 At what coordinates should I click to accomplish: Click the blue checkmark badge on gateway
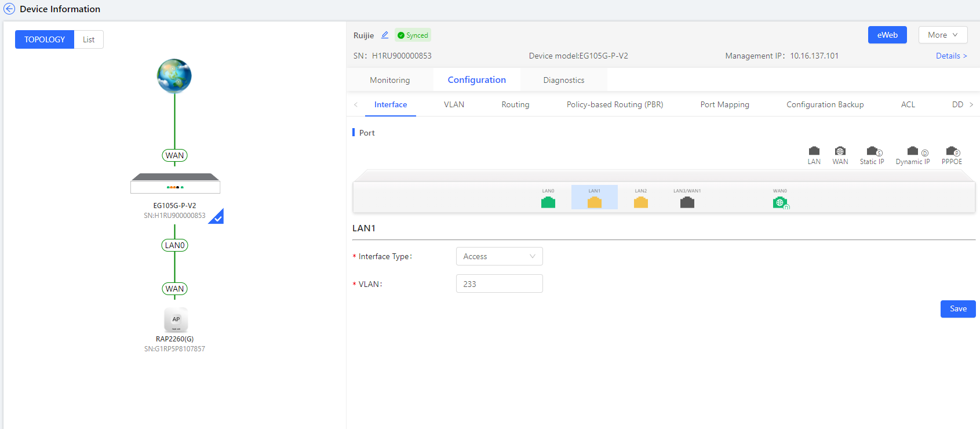point(217,217)
